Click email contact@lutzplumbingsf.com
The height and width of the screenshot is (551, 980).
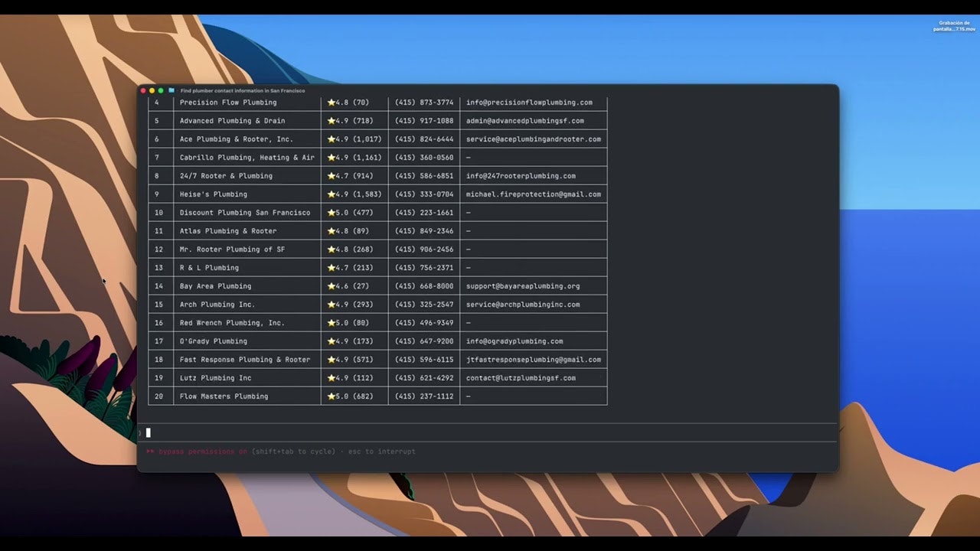tap(521, 378)
